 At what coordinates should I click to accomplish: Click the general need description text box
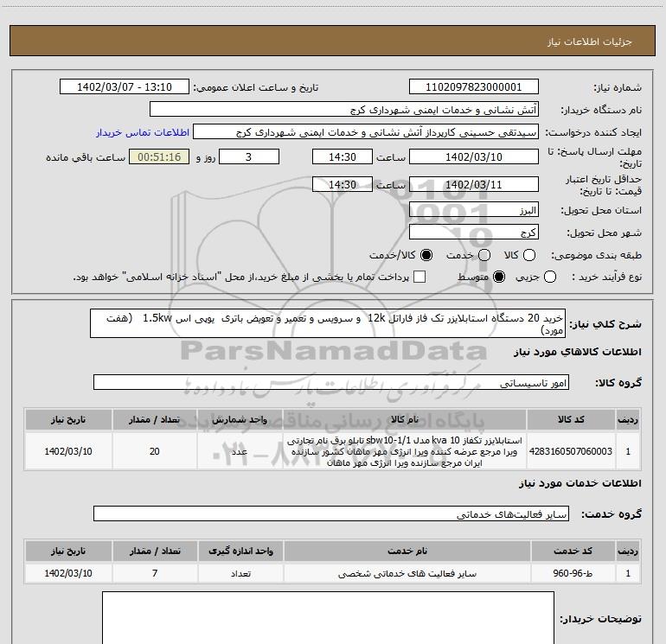[328, 323]
